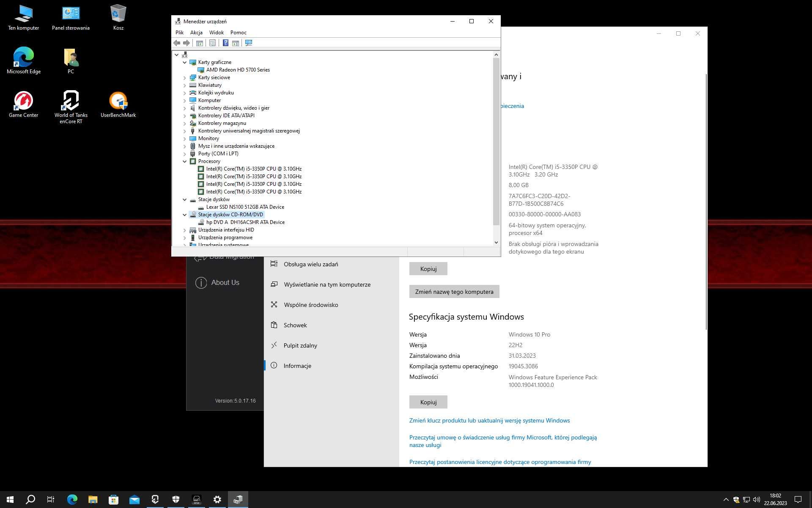The width and height of the screenshot is (812, 508).
Task: Click the blue Help question mark icon
Action: tap(225, 43)
